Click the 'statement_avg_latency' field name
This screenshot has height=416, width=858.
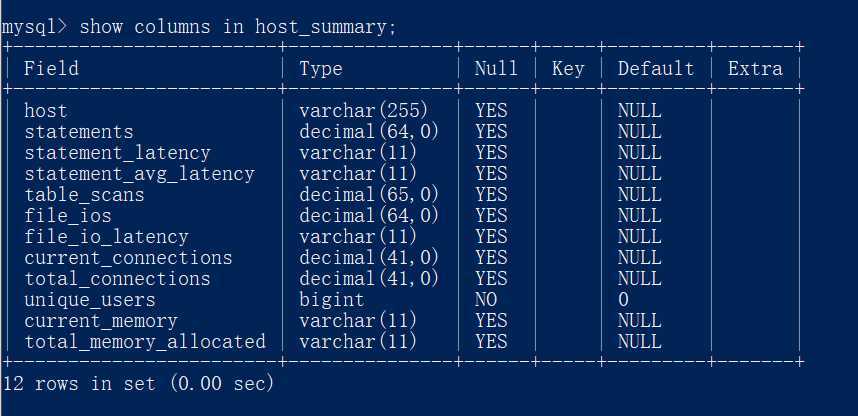[x=140, y=174]
